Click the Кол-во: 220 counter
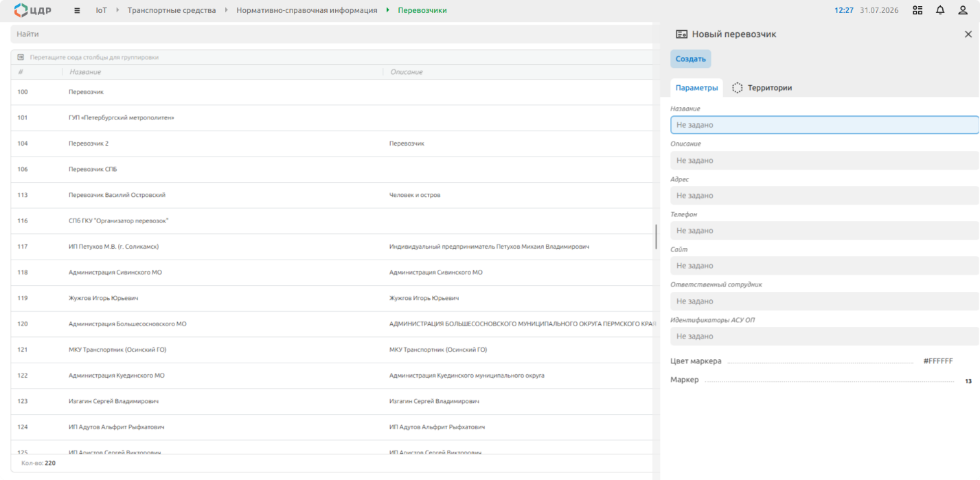This screenshot has width=980, height=480. coord(38,463)
